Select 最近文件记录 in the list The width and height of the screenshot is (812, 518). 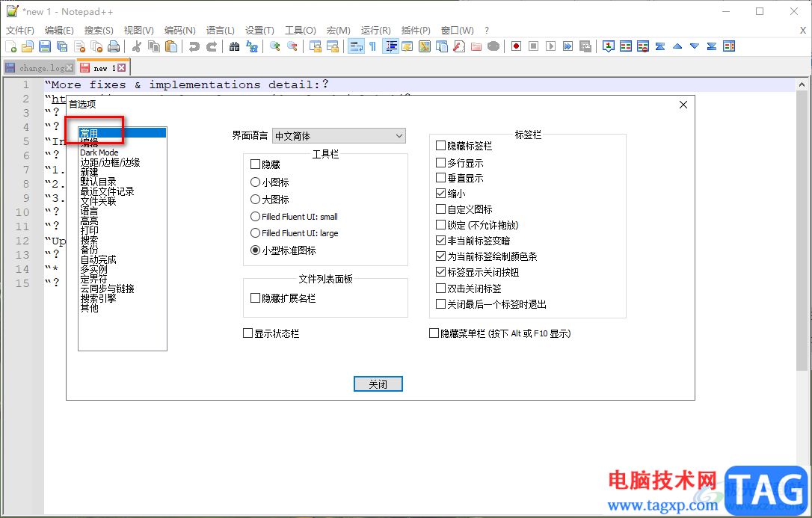[x=107, y=191]
